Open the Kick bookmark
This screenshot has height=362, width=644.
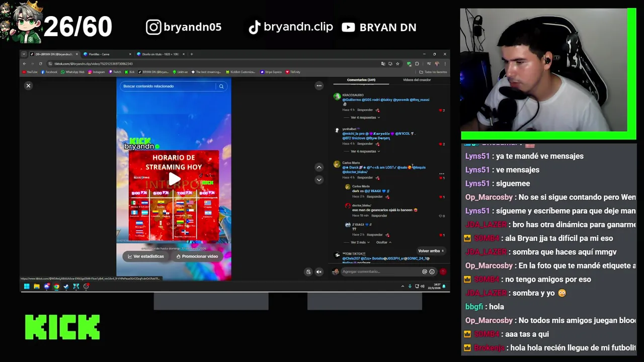click(x=130, y=72)
